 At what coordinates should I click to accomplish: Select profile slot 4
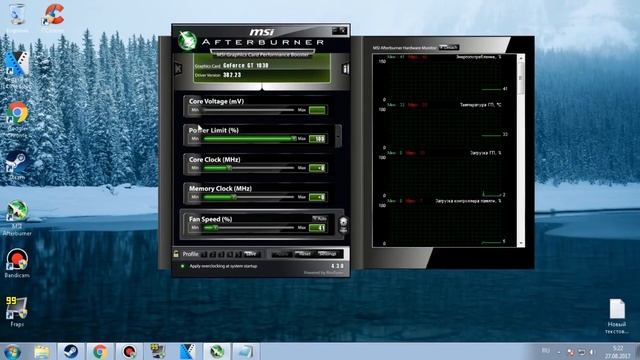(230, 254)
